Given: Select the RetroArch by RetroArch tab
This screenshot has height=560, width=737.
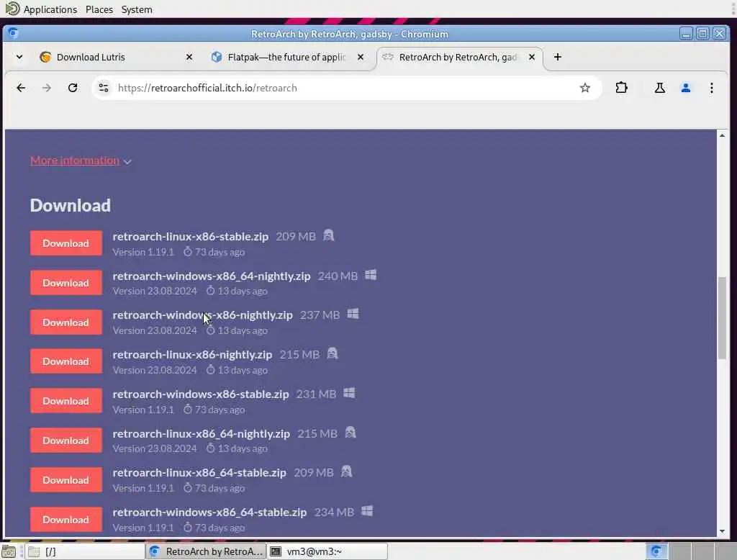Looking at the screenshot, I should (459, 57).
